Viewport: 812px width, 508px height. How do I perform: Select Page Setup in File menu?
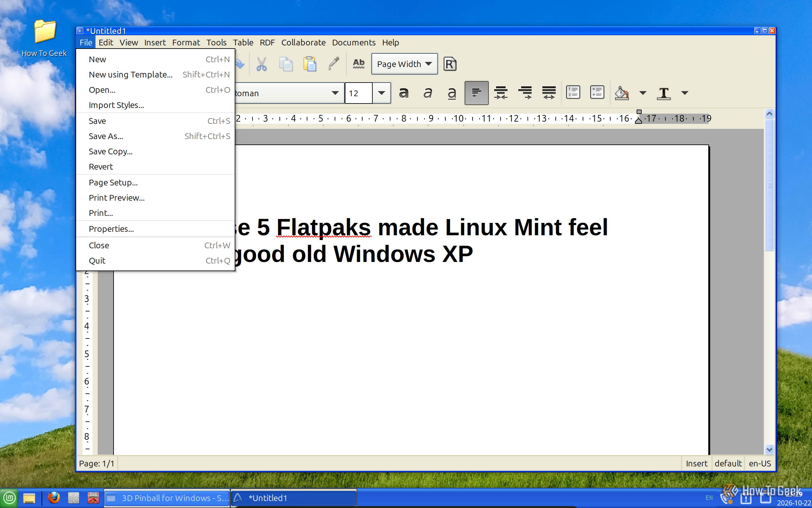click(155, 183)
